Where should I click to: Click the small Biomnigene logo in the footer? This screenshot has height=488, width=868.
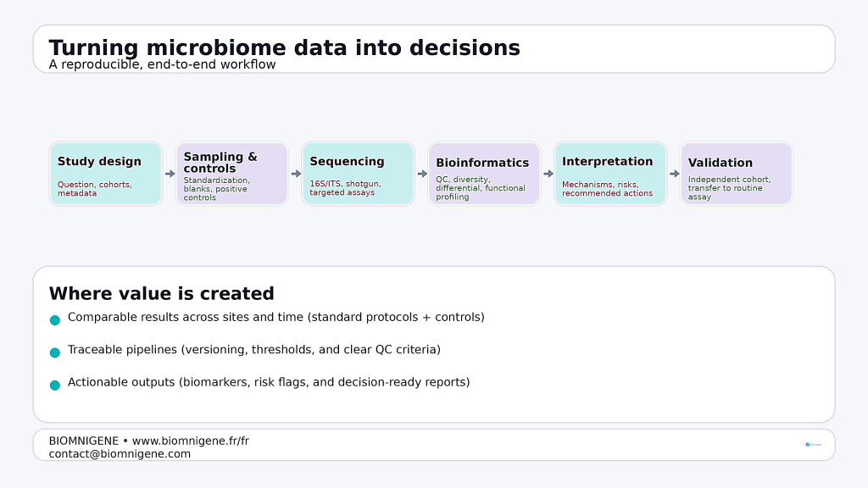(x=813, y=444)
